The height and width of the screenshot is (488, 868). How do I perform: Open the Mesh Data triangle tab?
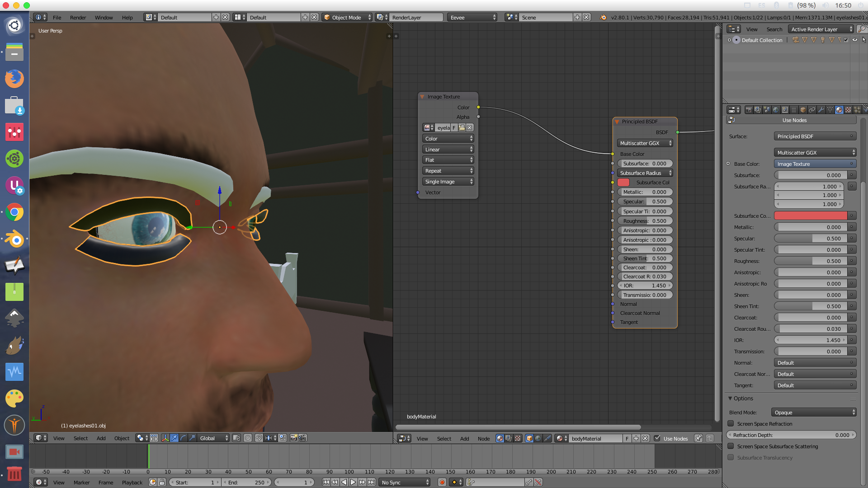[x=830, y=110]
